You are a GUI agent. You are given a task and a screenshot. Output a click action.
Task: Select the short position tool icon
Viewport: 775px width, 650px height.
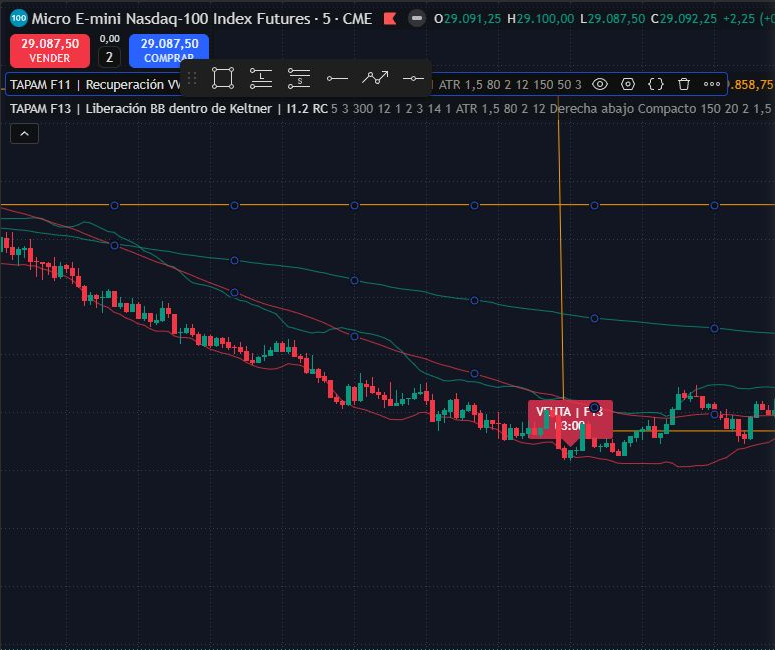point(299,78)
